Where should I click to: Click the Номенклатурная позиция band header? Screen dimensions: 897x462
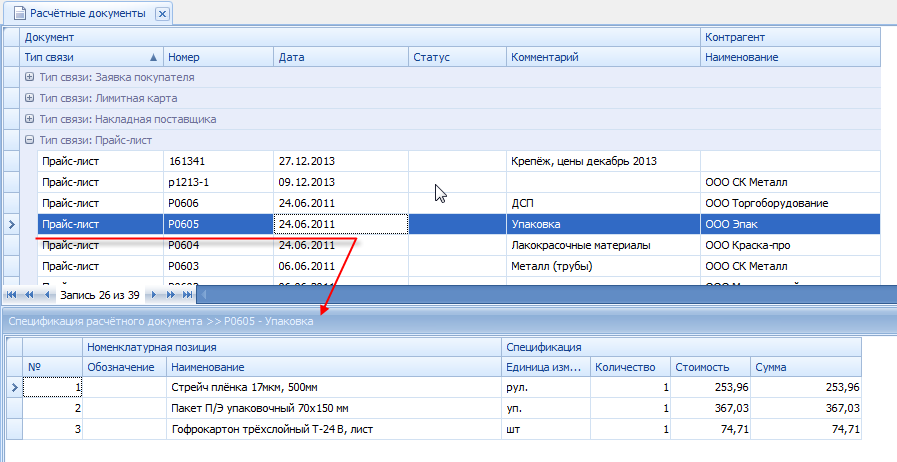(x=292, y=347)
